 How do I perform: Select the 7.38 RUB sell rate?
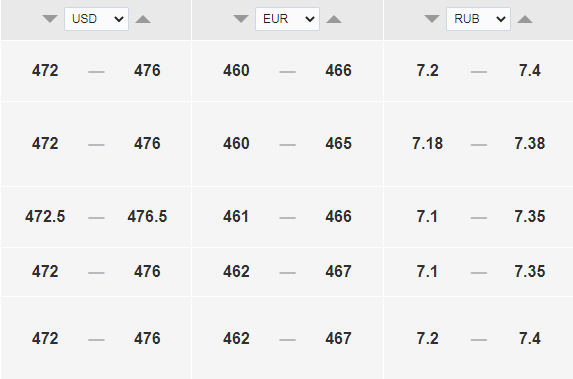tap(530, 143)
